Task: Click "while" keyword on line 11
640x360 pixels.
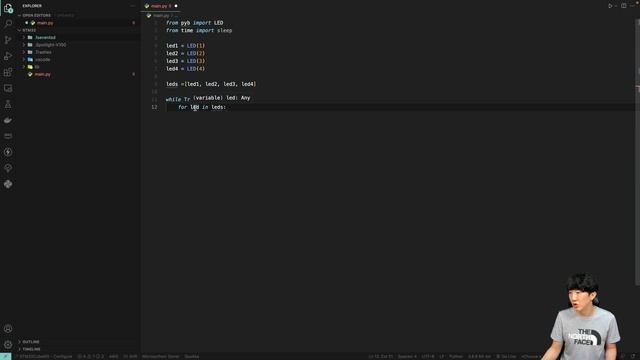Action: tap(173, 99)
